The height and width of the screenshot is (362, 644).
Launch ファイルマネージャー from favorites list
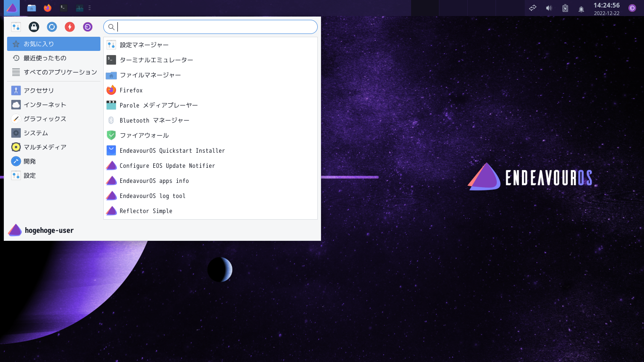click(210, 75)
